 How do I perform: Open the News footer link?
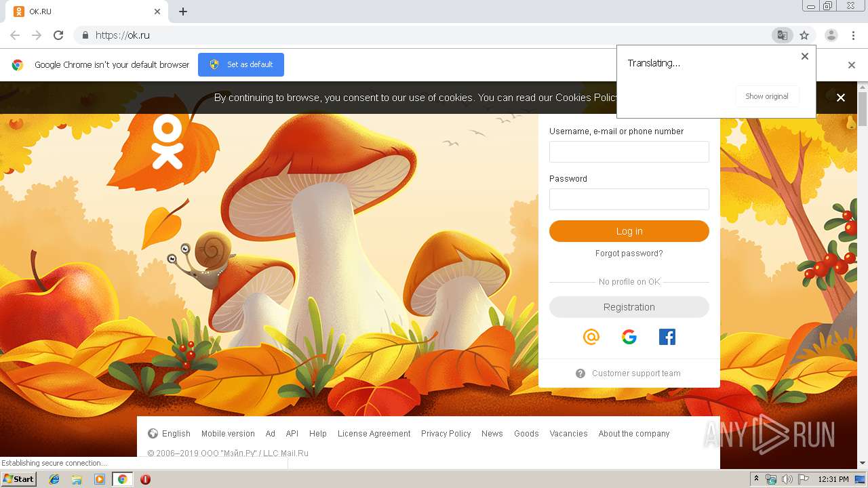[x=492, y=434]
